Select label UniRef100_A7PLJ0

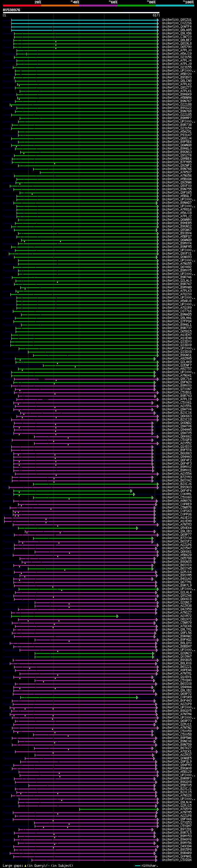tap(176, 50)
